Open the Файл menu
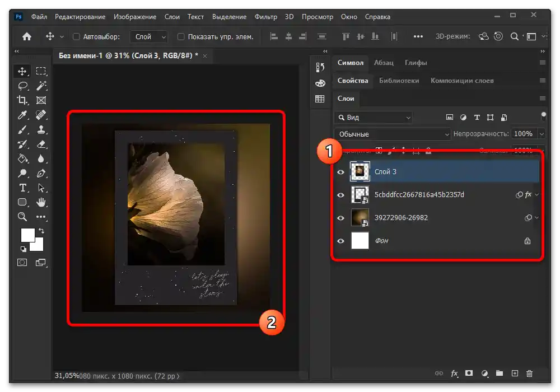The image size is (560, 392). 39,17
